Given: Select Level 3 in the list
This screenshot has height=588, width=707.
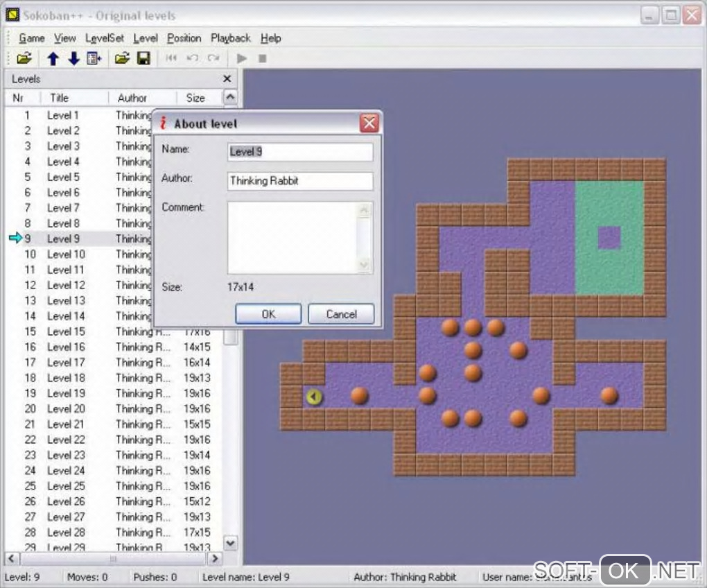Looking at the screenshot, I should pyautogui.click(x=63, y=146).
